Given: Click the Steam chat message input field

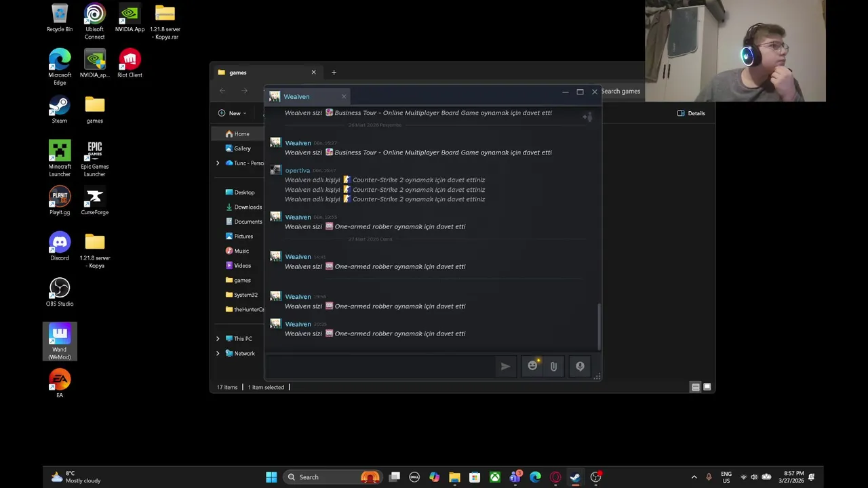Looking at the screenshot, I should [x=380, y=366].
